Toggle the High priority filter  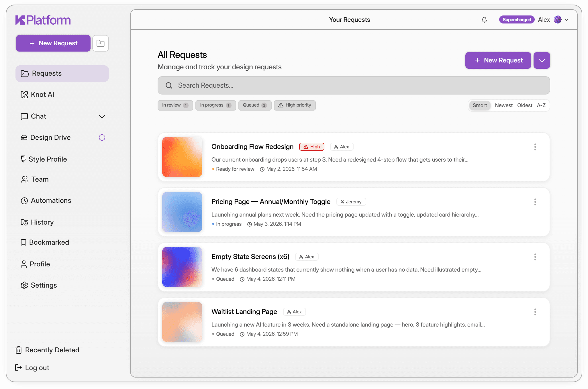(295, 105)
